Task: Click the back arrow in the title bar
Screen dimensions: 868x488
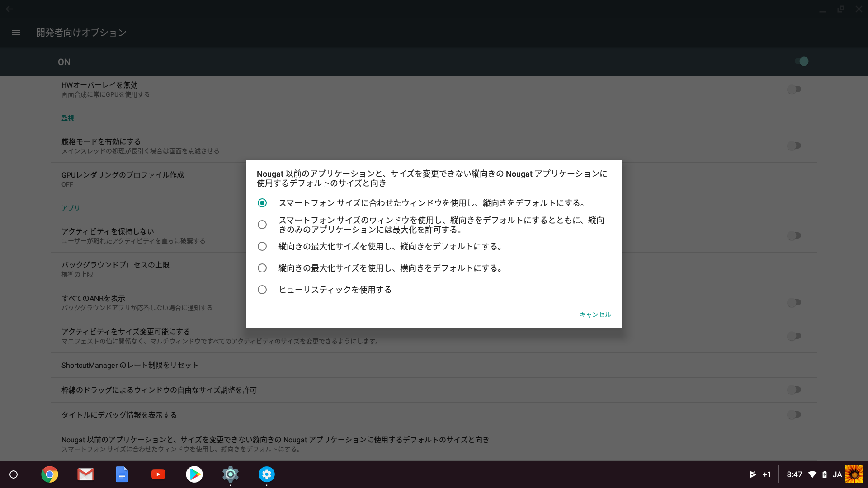Action: point(9,9)
